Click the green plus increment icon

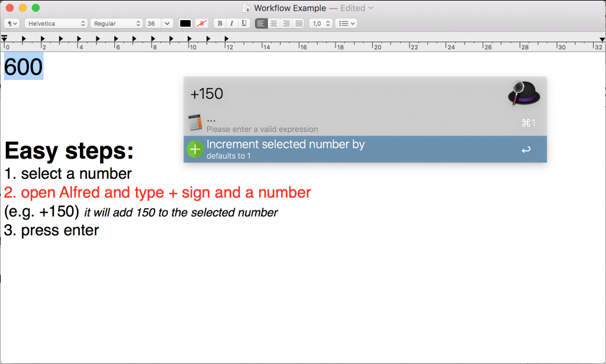tap(195, 149)
